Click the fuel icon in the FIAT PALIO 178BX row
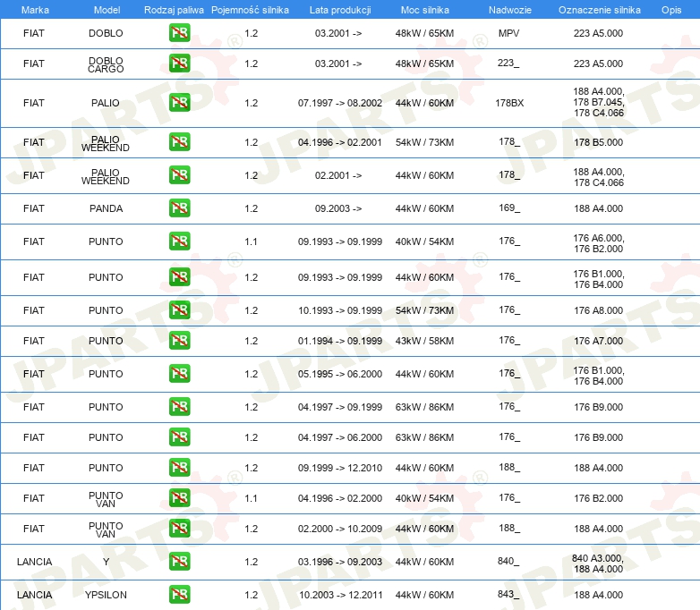 (x=179, y=103)
